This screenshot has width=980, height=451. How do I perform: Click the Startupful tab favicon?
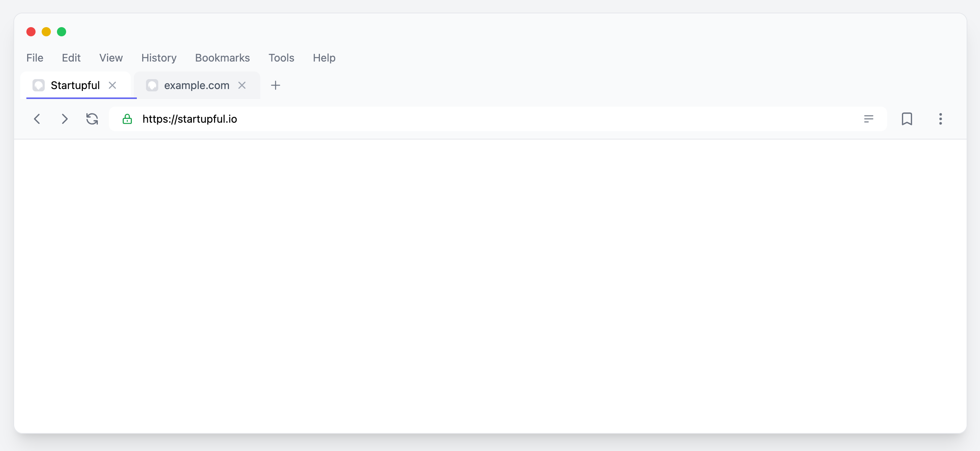click(x=39, y=85)
